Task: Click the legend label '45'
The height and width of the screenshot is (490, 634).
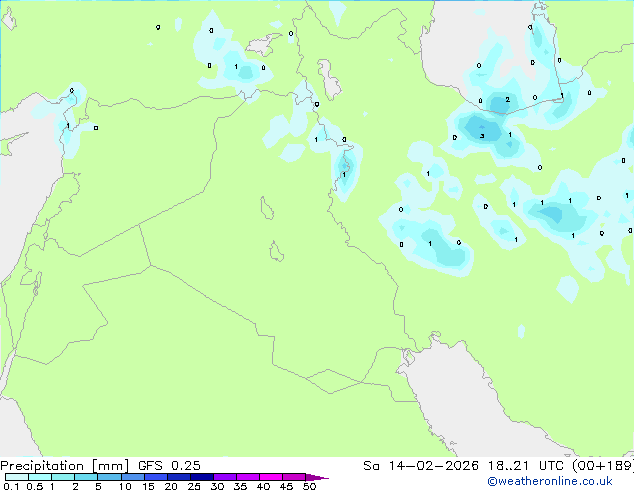Action: [x=286, y=486]
